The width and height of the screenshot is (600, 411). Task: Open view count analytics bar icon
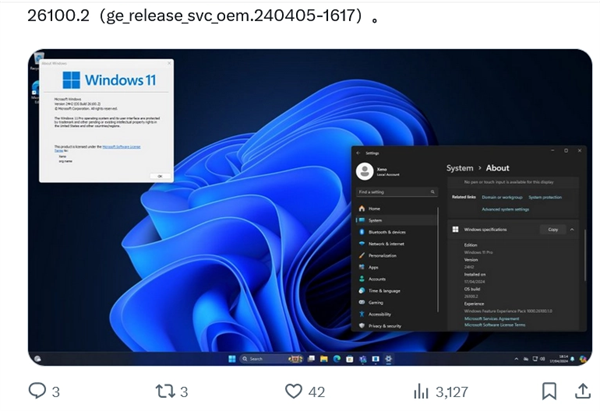click(x=421, y=391)
